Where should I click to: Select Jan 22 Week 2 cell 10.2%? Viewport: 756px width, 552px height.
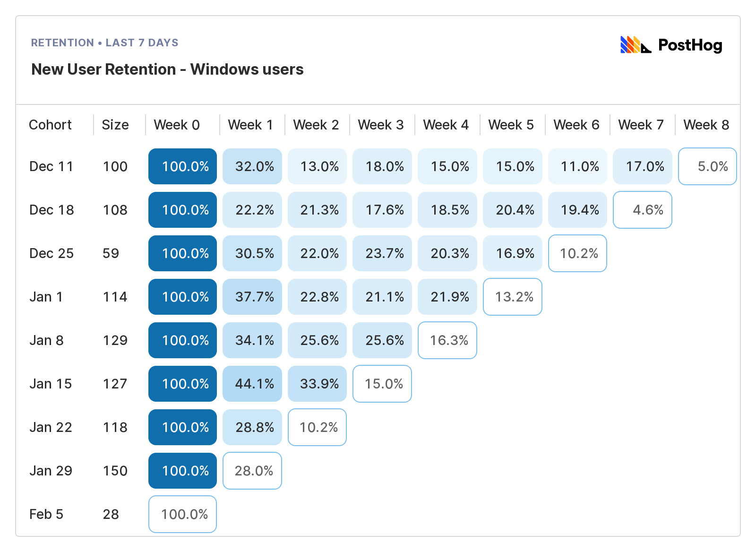pyautogui.click(x=317, y=427)
